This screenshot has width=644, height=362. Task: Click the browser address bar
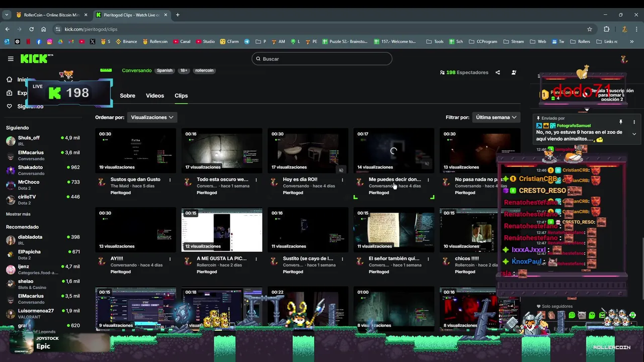(x=322, y=29)
